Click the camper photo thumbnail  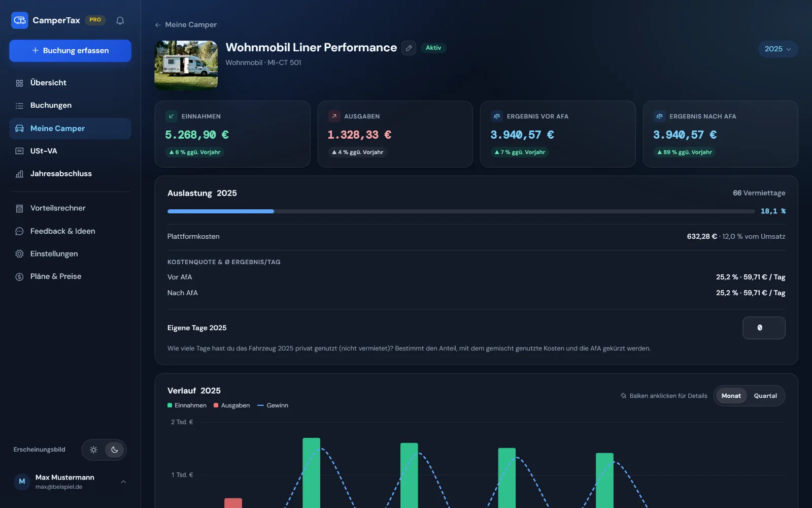[186, 66]
